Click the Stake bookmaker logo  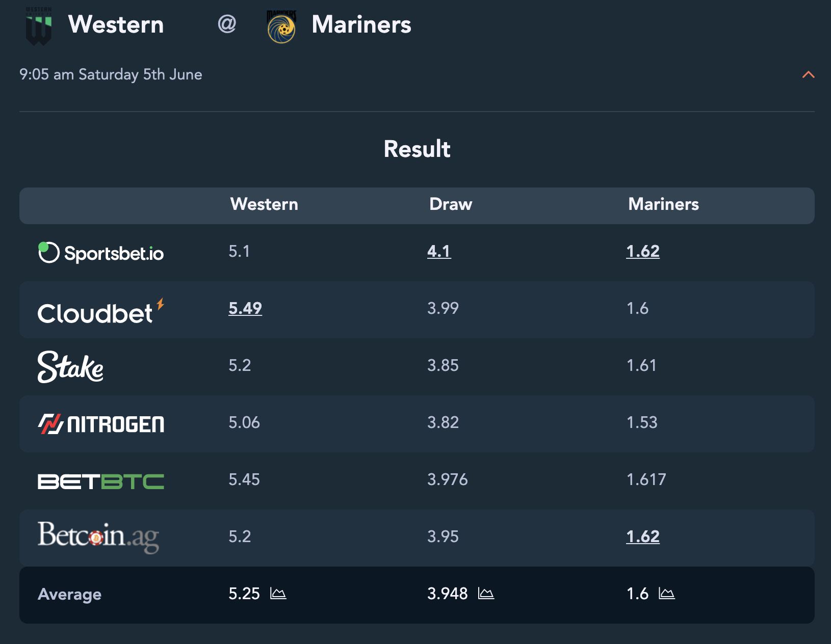point(70,367)
